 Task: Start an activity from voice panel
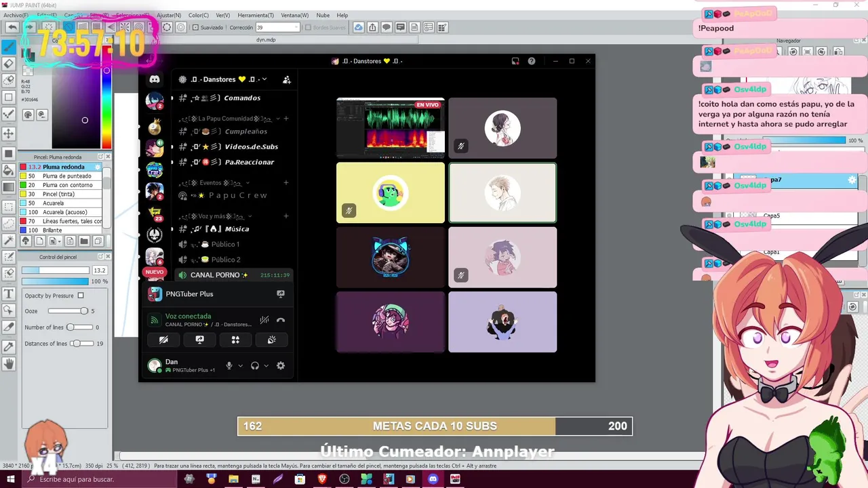click(x=235, y=340)
